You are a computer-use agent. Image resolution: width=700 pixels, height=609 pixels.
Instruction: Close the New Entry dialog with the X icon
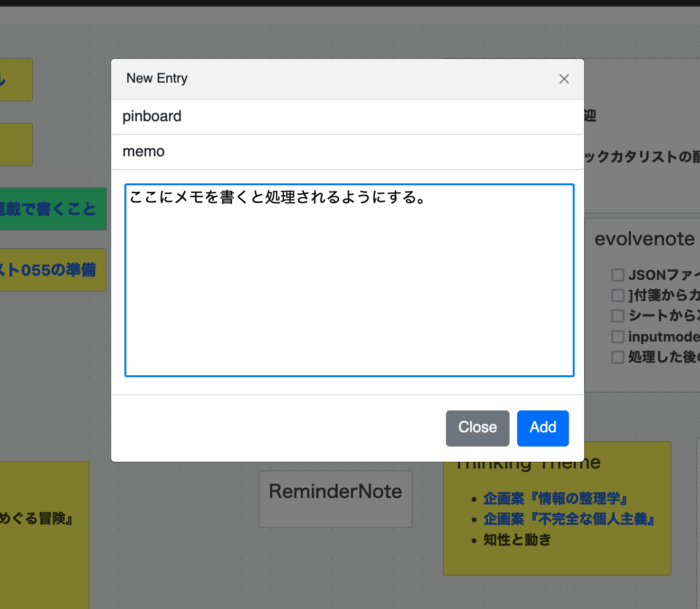[564, 79]
